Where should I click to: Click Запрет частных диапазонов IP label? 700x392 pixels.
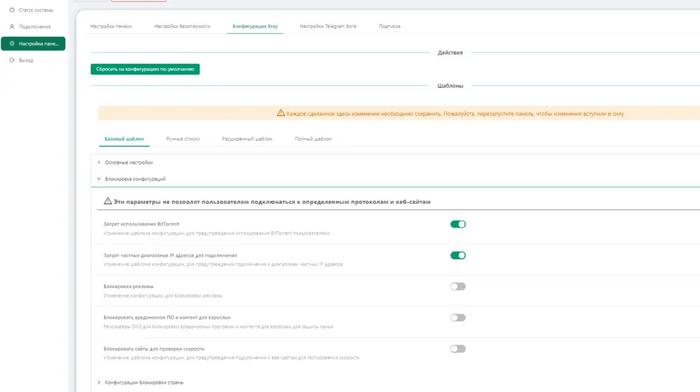point(170,255)
